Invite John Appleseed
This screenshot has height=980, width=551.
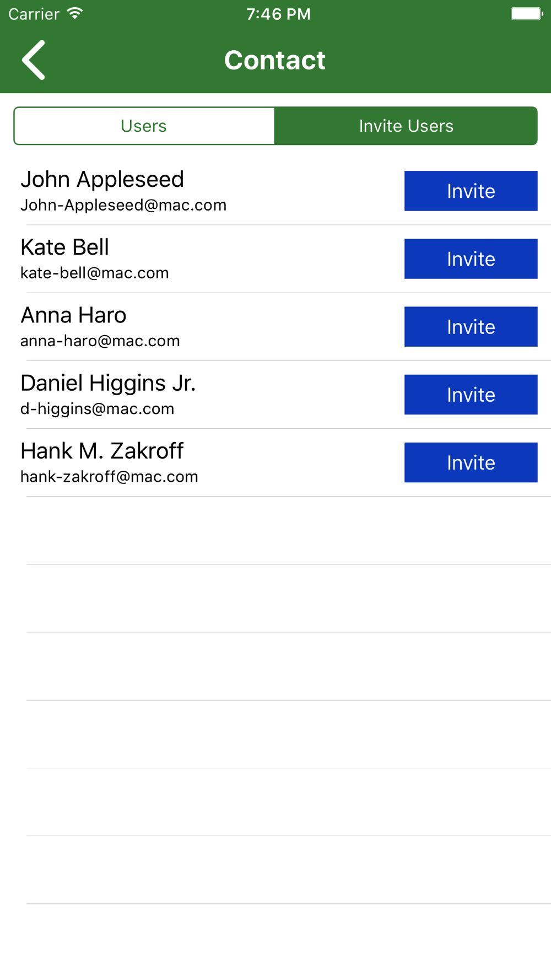(x=471, y=191)
